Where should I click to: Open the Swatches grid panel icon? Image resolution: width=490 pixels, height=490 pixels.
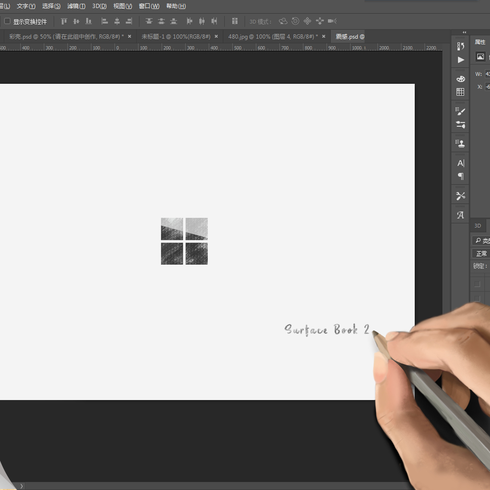(x=460, y=92)
